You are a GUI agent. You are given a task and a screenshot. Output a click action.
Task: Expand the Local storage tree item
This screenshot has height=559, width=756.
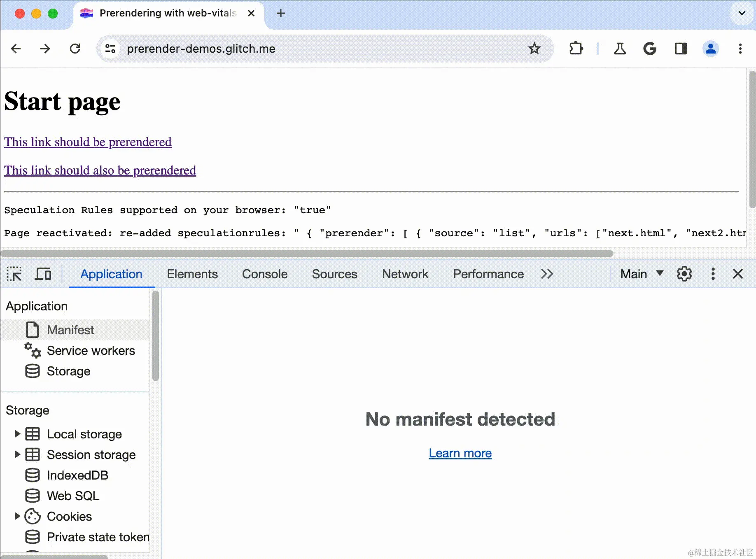[x=17, y=434]
